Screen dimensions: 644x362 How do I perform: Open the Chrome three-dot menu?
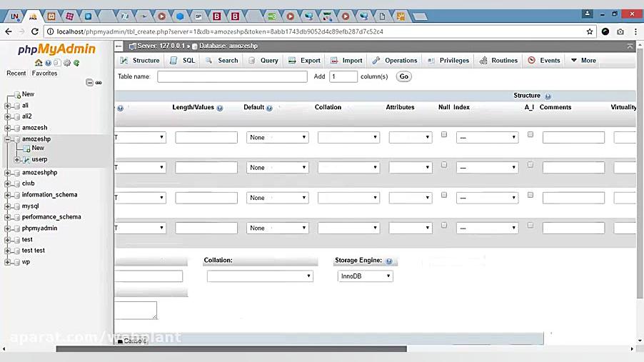pyautogui.click(x=635, y=31)
